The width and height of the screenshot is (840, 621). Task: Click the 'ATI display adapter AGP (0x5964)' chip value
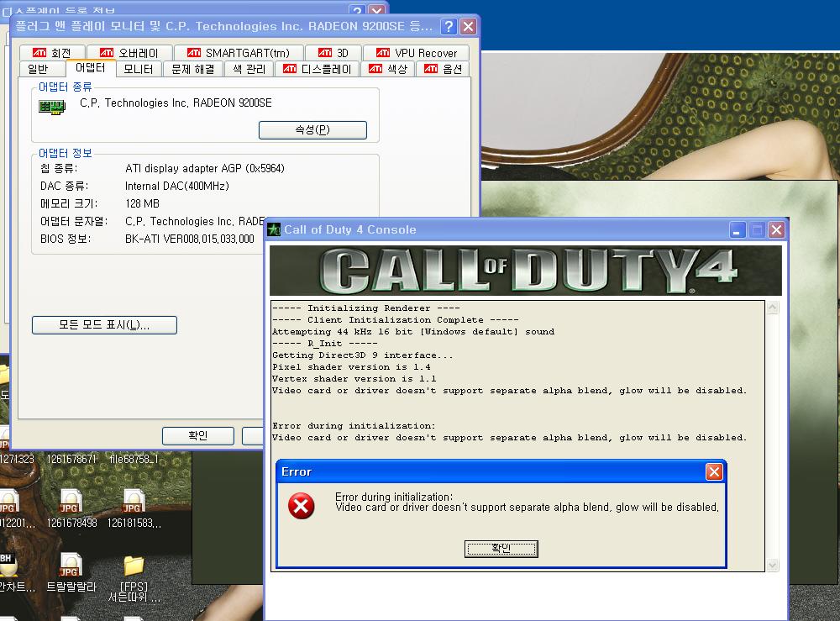pyautogui.click(x=205, y=168)
